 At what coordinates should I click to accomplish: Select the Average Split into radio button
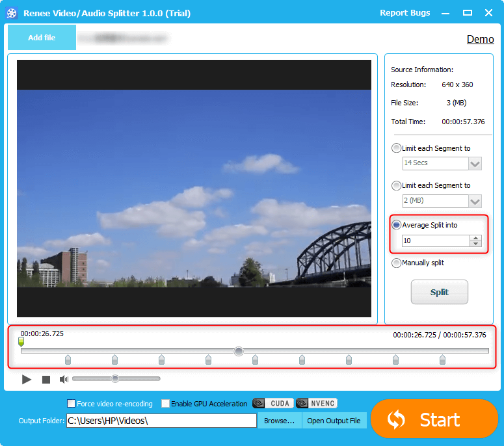pyautogui.click(x=397, y=225)
